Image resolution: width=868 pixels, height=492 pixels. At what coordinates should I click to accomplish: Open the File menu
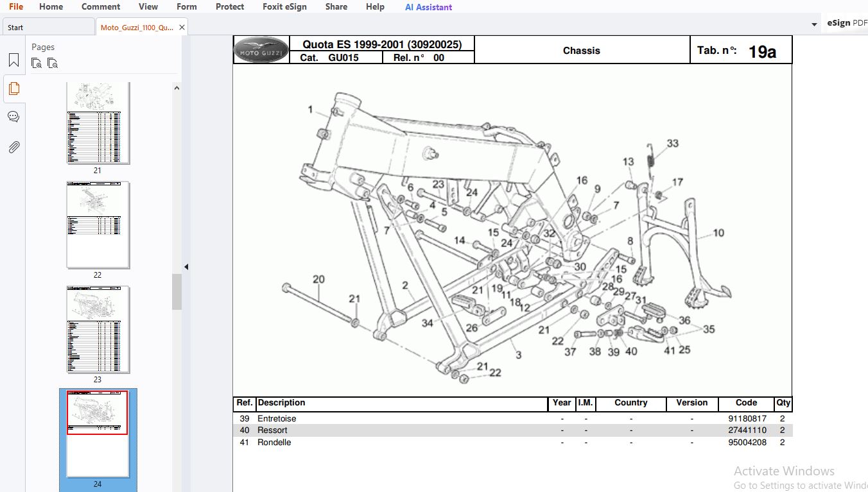pyautogui.click(x=16, y=6)
